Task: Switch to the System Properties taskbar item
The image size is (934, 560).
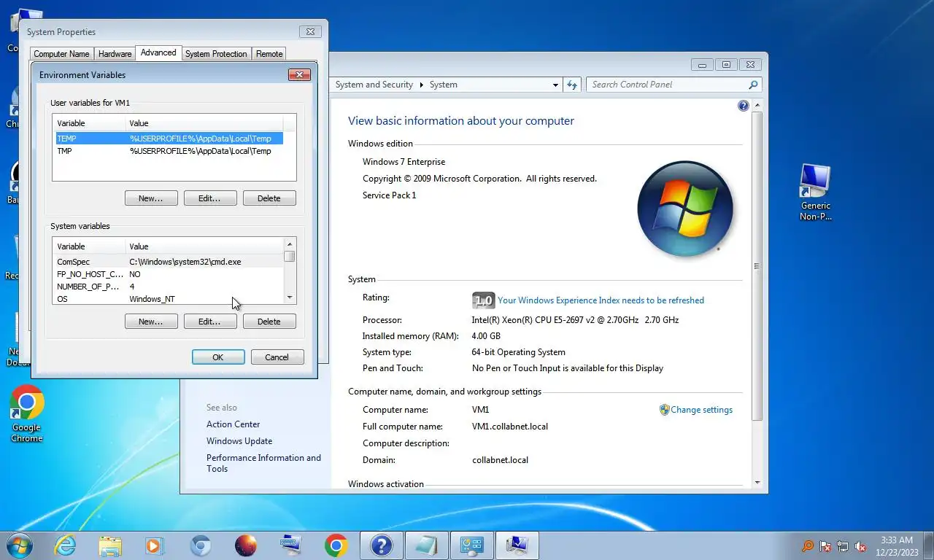Action: [x=517, y=545]
